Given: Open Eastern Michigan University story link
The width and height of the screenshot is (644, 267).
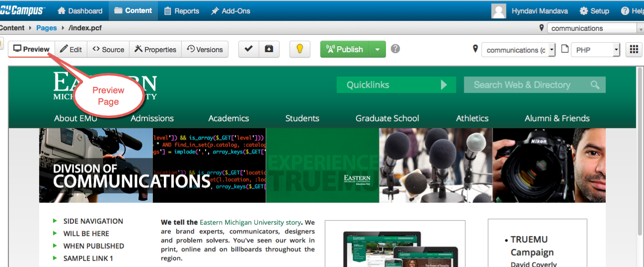Looking at the screenshot, I should pyautogui.click(x=250, y=222).
